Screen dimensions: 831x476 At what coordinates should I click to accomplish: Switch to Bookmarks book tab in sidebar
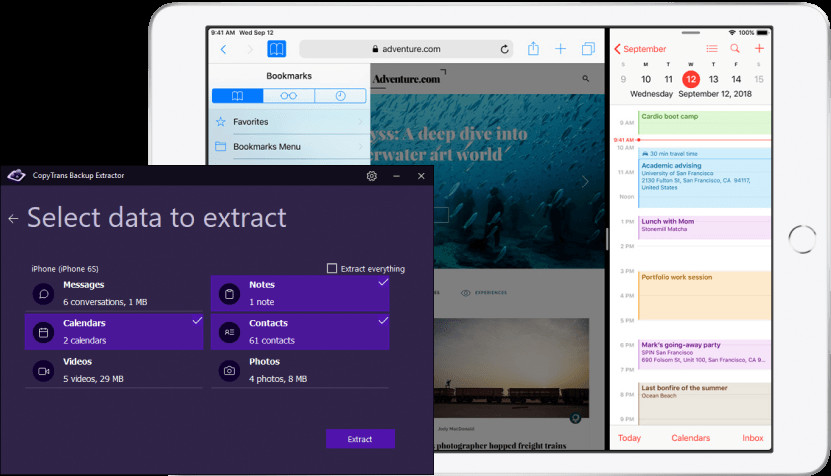pos(237,96)
